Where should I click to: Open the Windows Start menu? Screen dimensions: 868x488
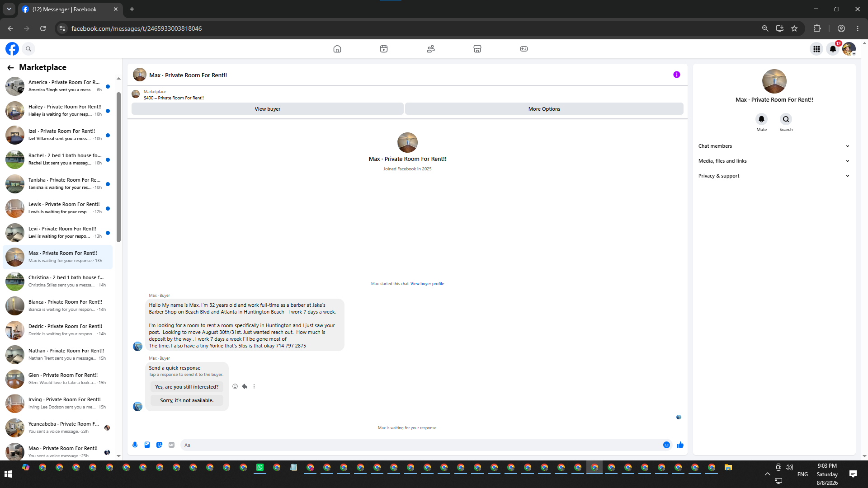pos(8,474)
